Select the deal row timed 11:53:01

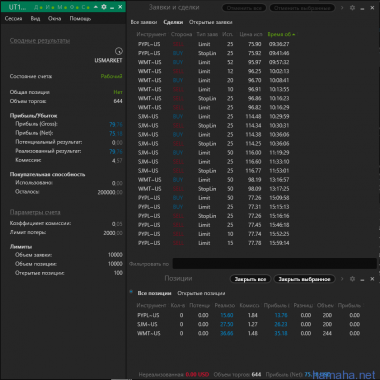coord(213,171)
